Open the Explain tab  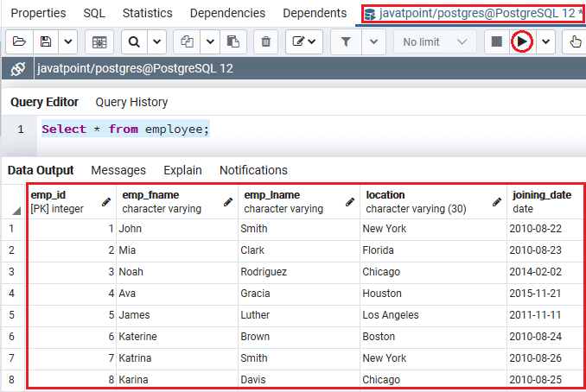[x=182, y=170]
